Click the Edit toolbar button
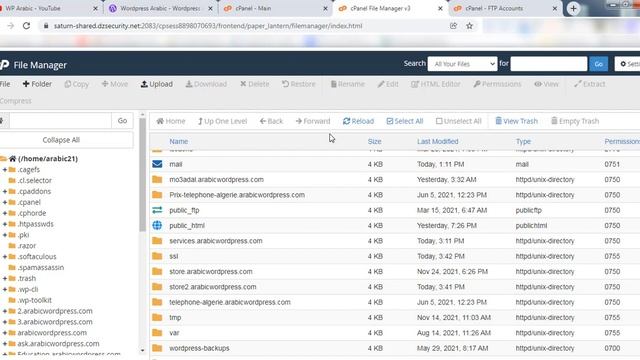The height and width of the screenshot is (360, 640). point(388,84)
